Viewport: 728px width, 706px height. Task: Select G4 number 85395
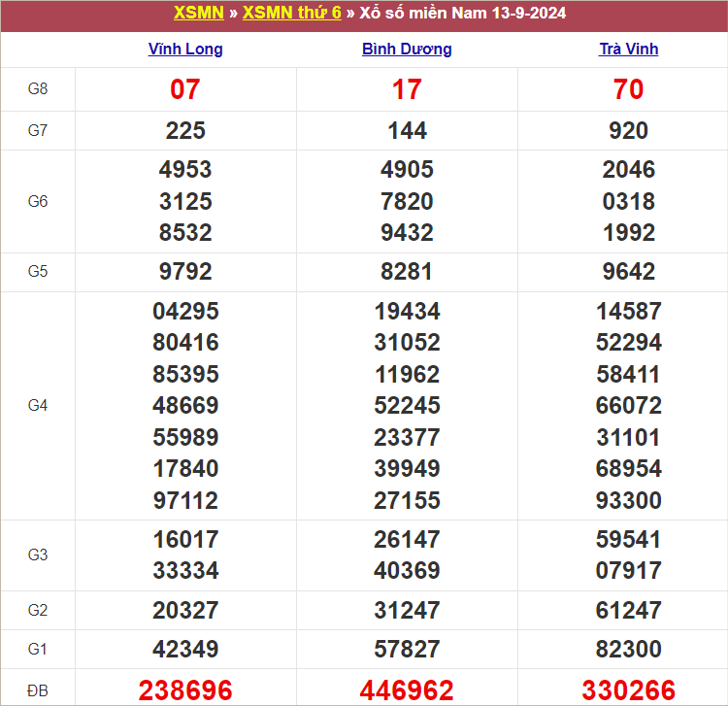coord(185,374)
